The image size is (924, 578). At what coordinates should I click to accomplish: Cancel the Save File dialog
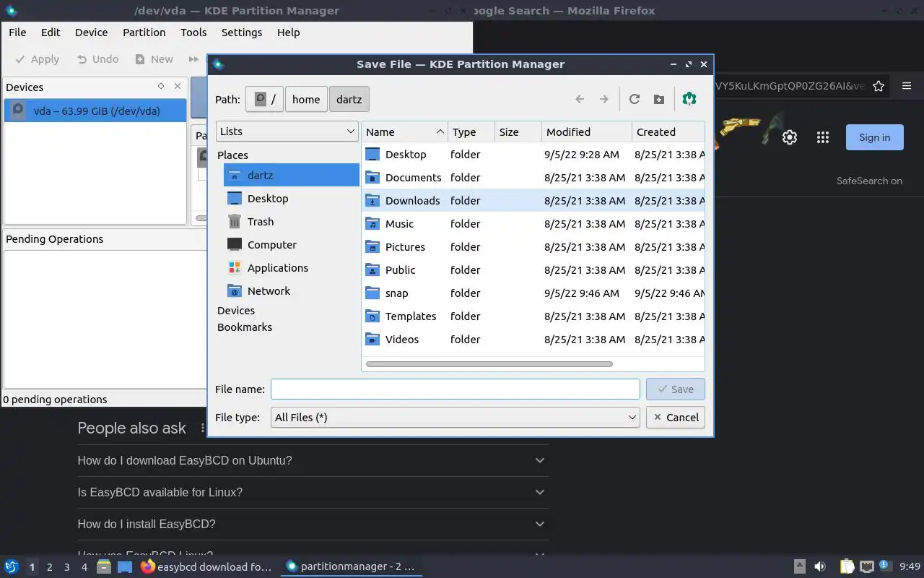click(x=676, y=417)
